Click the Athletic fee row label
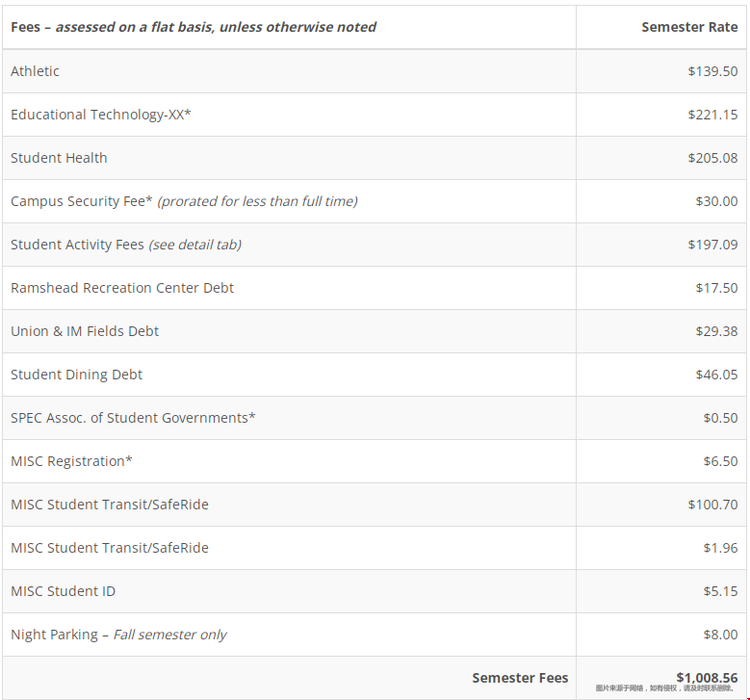The width and height of the screenshot is (750, 700). tap(35, 71)
